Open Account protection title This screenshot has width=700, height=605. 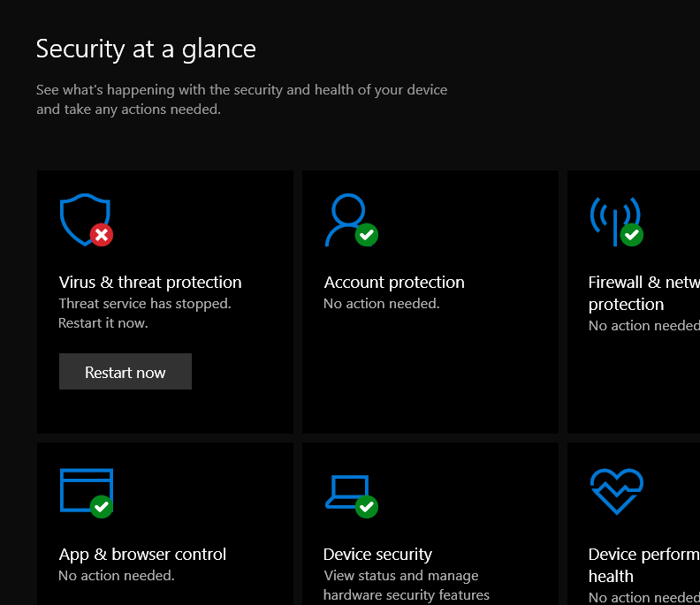[394, 283]
